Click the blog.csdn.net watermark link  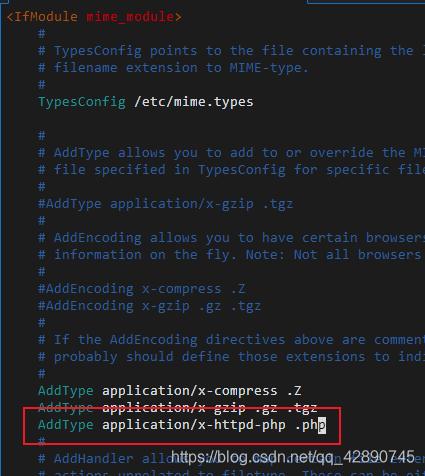click(x=293, y=457)
